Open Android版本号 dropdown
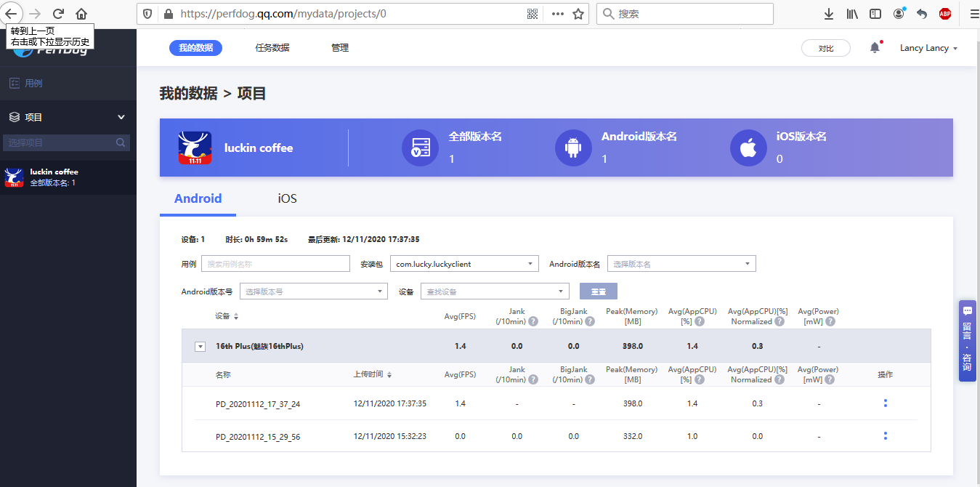 coord(314,291)
